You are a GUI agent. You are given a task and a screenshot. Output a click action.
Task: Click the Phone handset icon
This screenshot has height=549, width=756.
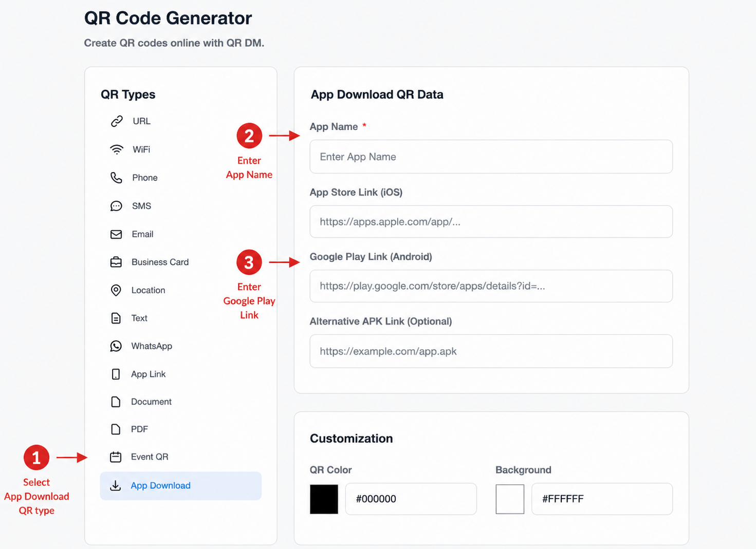coord(117,178)
